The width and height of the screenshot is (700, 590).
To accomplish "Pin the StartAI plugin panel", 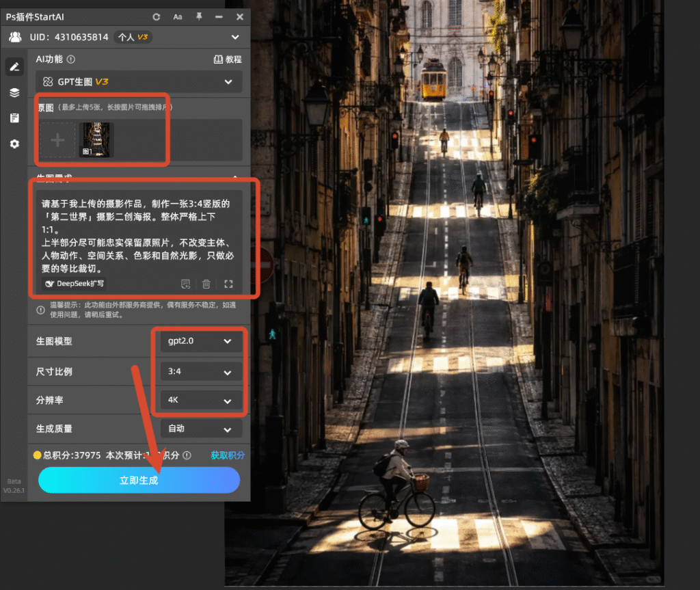I will [x=199, y=16].
